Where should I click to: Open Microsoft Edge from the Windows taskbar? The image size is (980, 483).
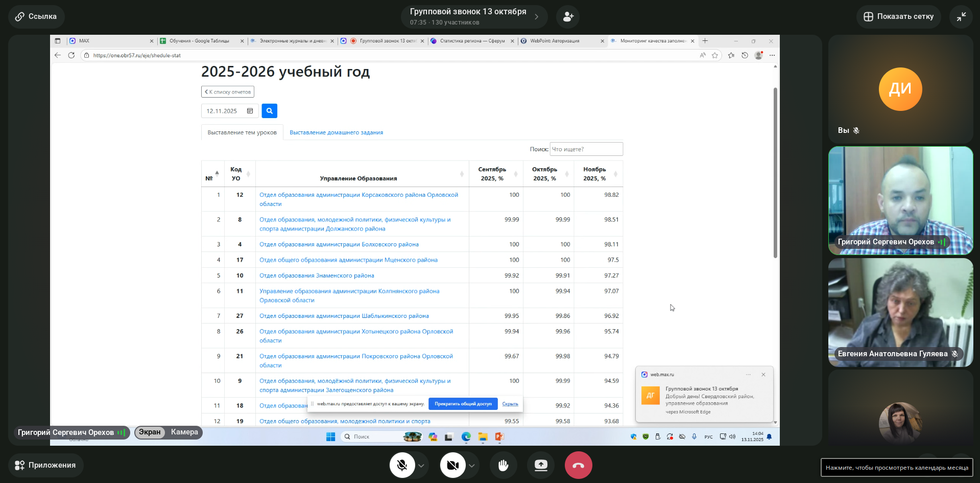click(466, 436)
